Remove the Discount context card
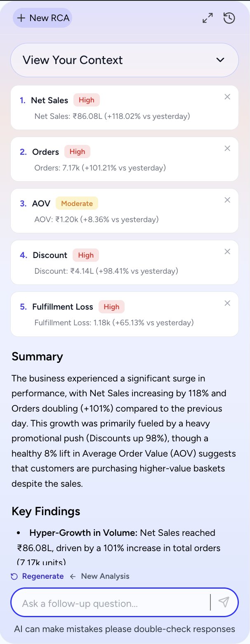 (x=227, y=251)
